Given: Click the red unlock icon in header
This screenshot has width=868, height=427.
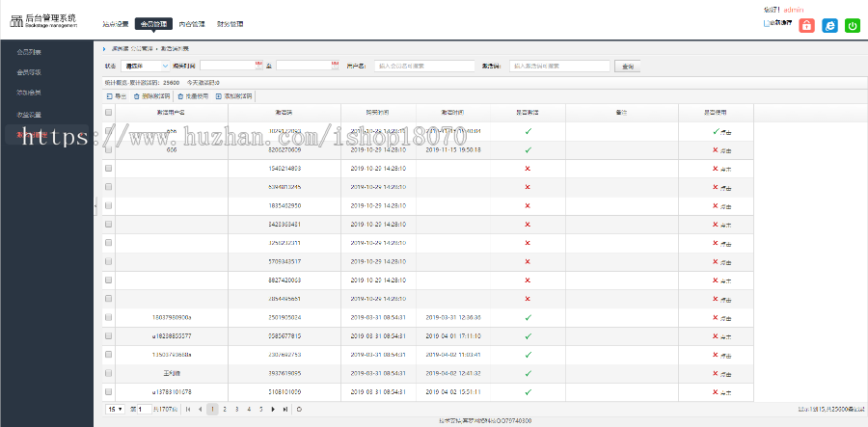Looking at the screenshot, I should pos(806,25).
